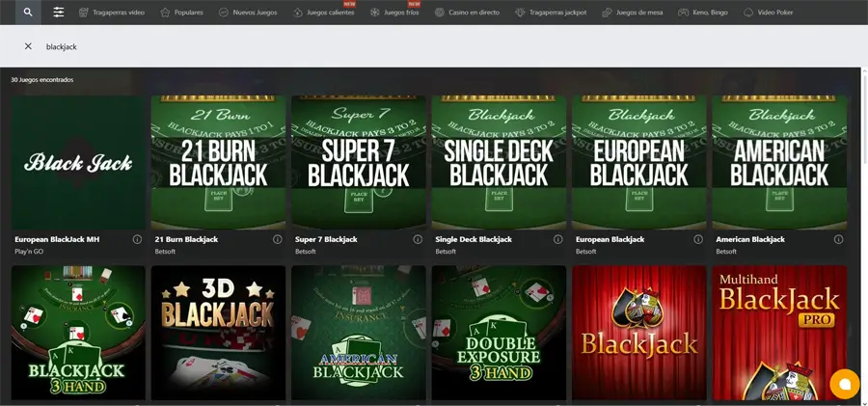
Task: Switch to Populares category
Action: pos(182,13)
